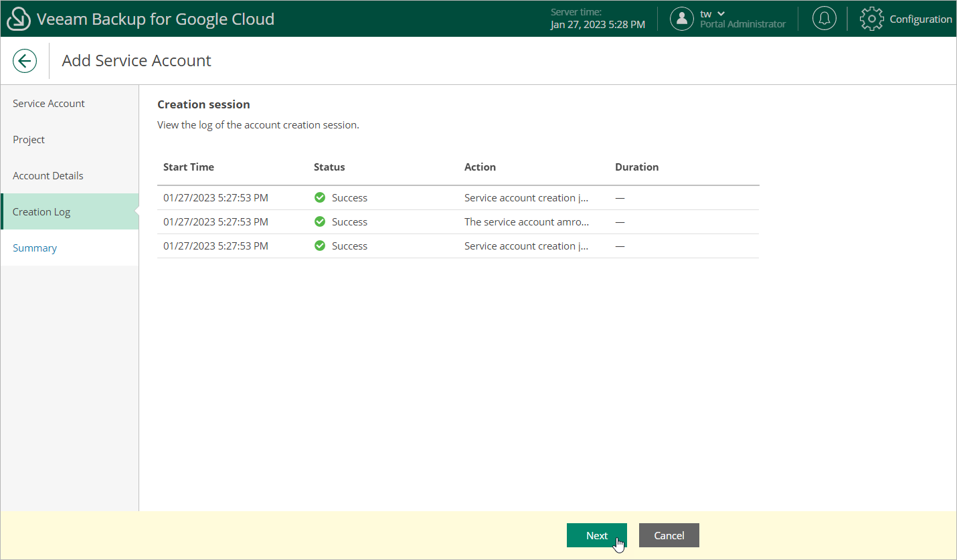Click the Action column header
Viewport: 957px width, 560px height.
[480, 167]
